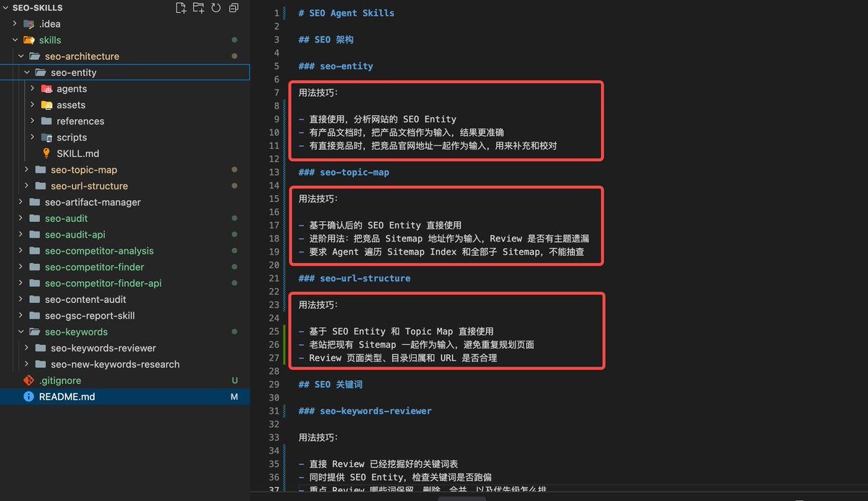Click line number 13 in gutter
868x501 pixels.
(x=273, y=172)
